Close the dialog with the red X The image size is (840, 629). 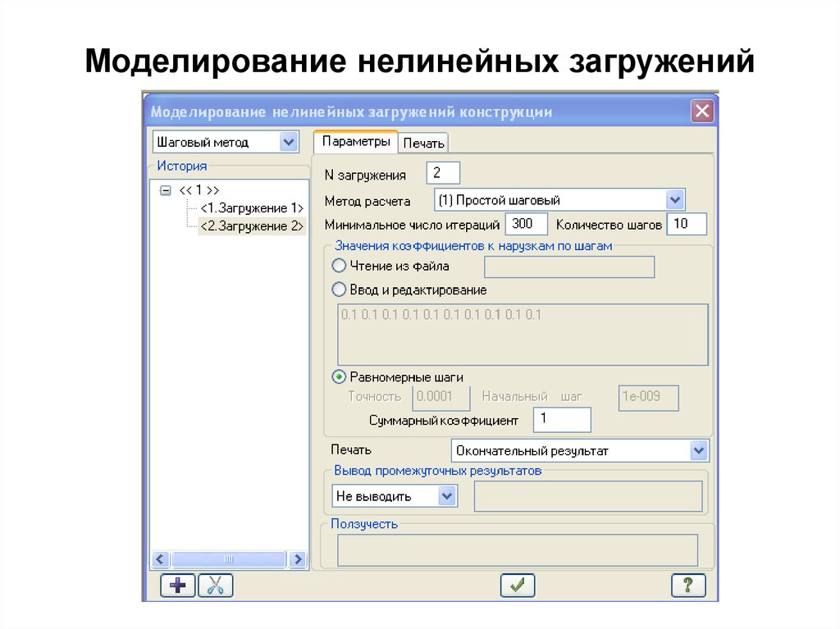(x=702, y=112)
